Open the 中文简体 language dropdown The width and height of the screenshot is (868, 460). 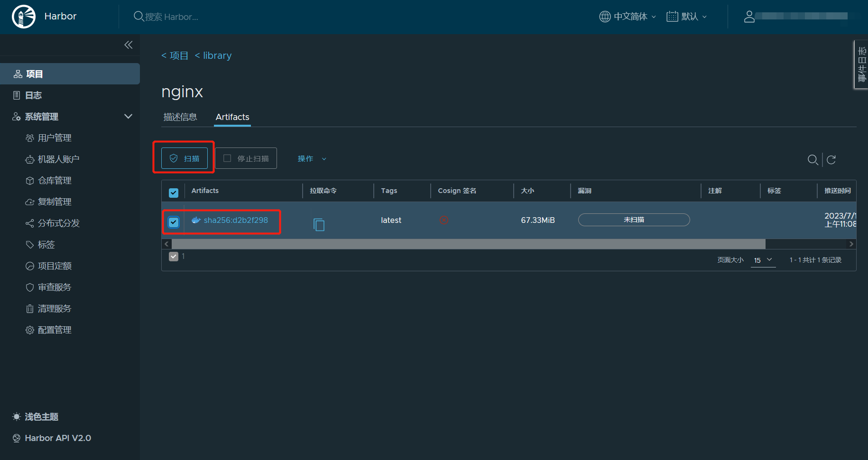(x=628, y=17)
